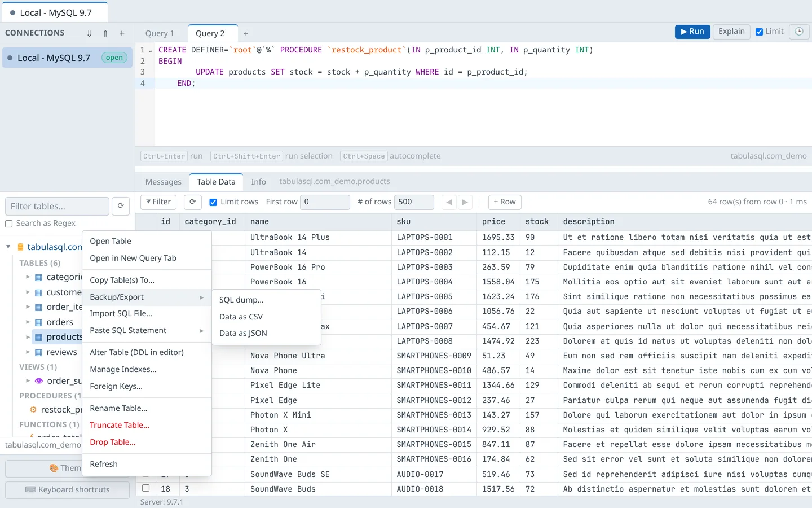The image size is (812, 508).
Task: Click the orders table icon
Action: click(x=39, y=322)
